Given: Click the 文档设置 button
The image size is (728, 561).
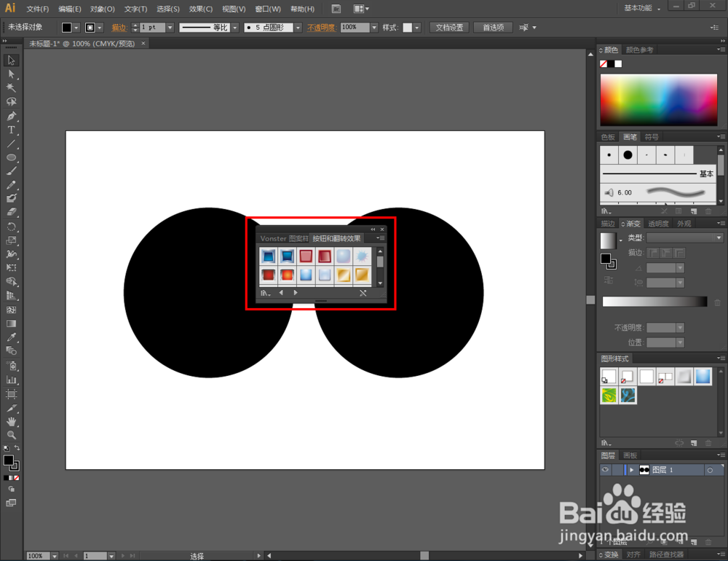Looking at the screenshot, I should pos(449,28).
